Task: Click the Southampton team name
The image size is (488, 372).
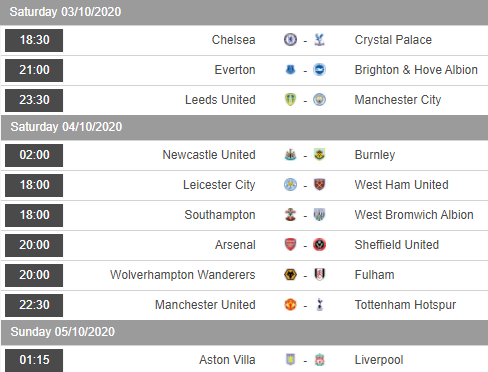Action: coord(220,215)
